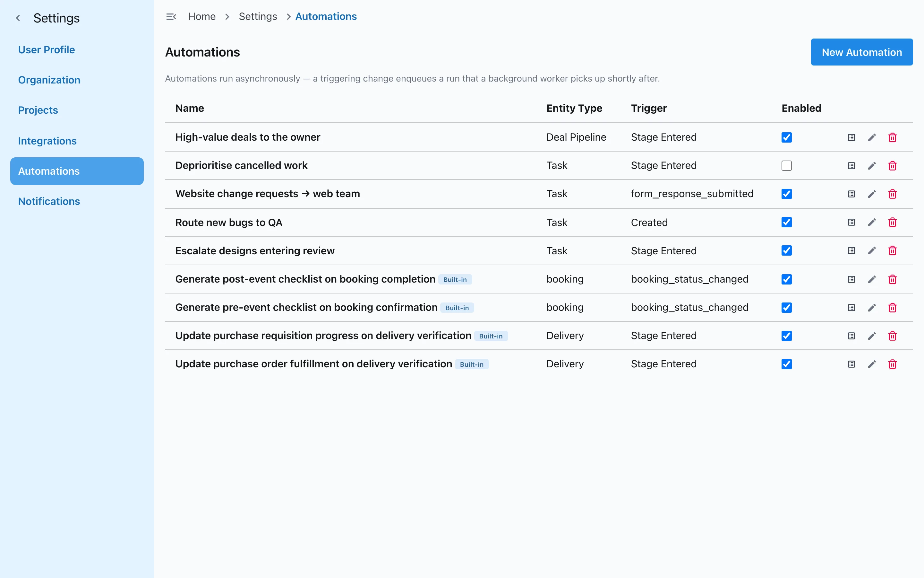Enable Deprioritise cancelled work checkbox
Viewport: 924px width, 578px height.
[787, 165]
